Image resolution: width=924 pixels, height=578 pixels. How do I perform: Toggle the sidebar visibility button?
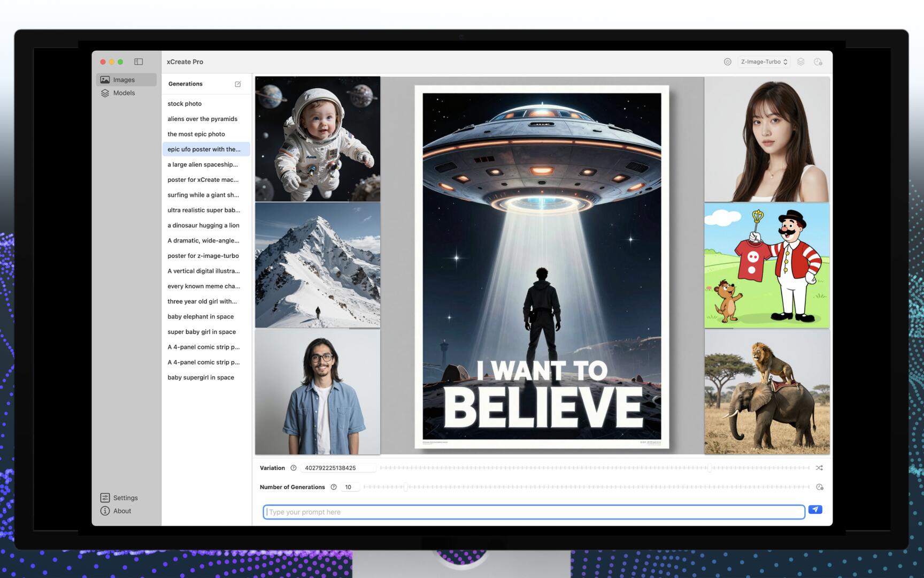click(x=138, y=62)
